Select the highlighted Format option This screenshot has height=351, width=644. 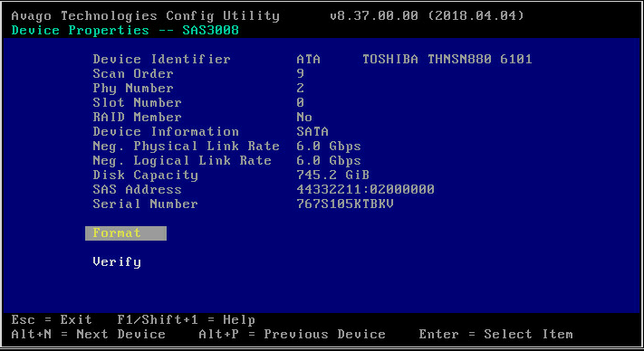coord(126,233)
